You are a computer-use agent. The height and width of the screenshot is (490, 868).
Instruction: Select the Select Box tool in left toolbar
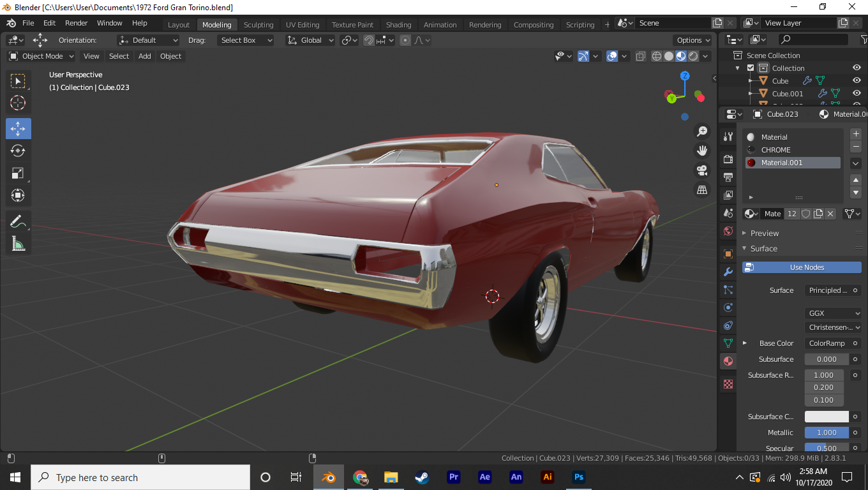point(19,81)
